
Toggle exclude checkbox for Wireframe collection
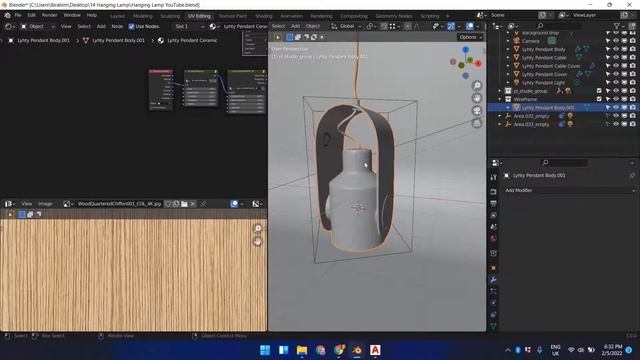599,99
